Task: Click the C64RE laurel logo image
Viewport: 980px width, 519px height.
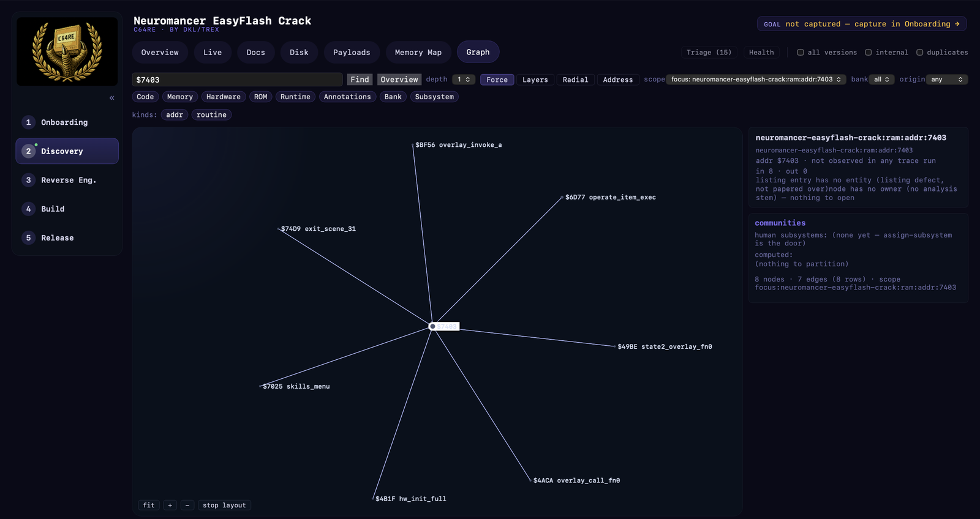Action: tap(67, 51)
